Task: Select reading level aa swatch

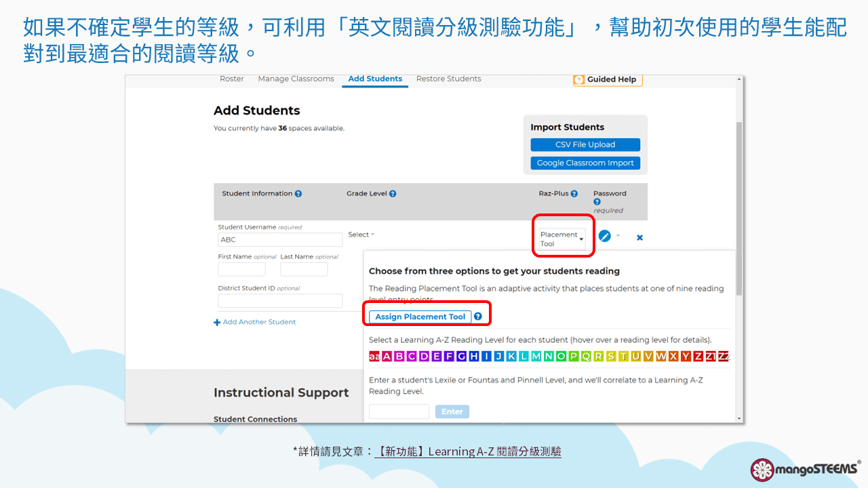Action: click(x=375, y=356)
